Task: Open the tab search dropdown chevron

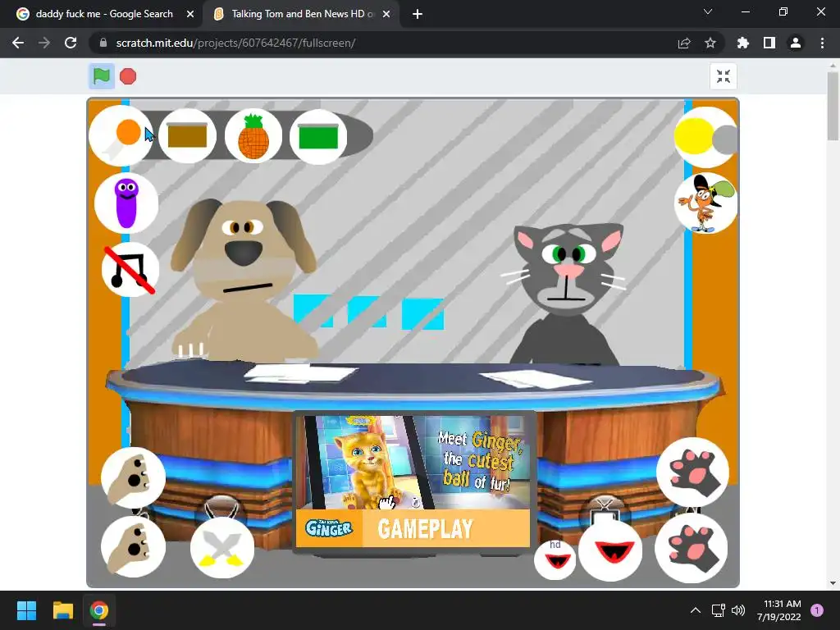Action: click(x=708, y=11)
